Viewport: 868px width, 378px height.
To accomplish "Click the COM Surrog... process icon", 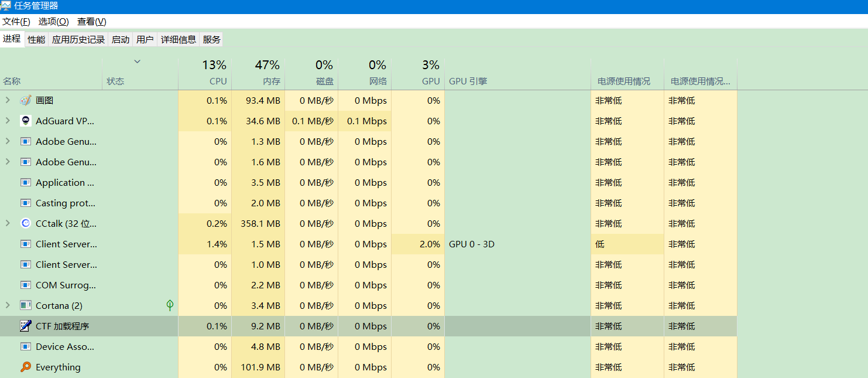I will coord(25,285).
